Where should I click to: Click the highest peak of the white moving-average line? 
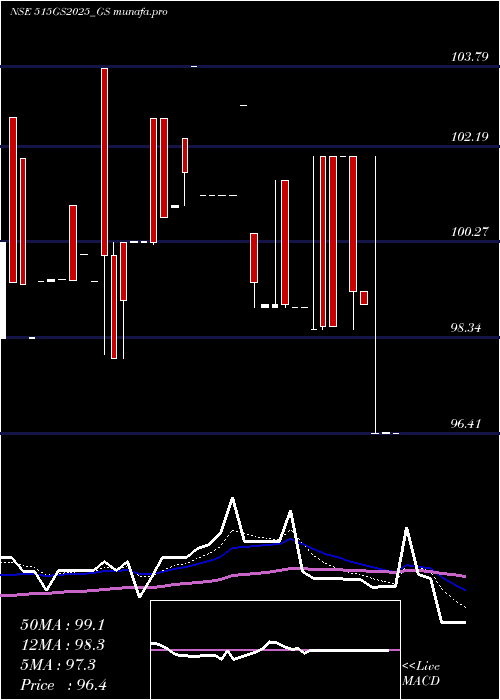[232, 498]
